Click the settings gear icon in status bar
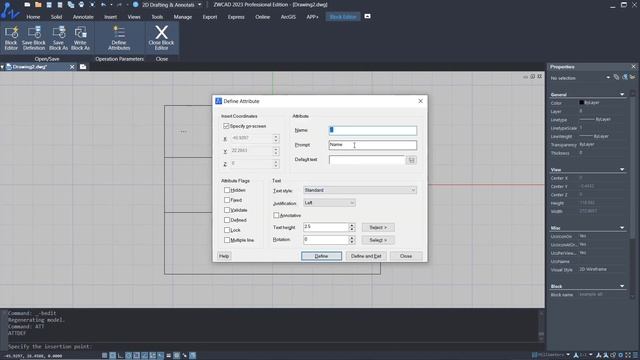This screenshot has width=640, height=360. tap(620, 355)
